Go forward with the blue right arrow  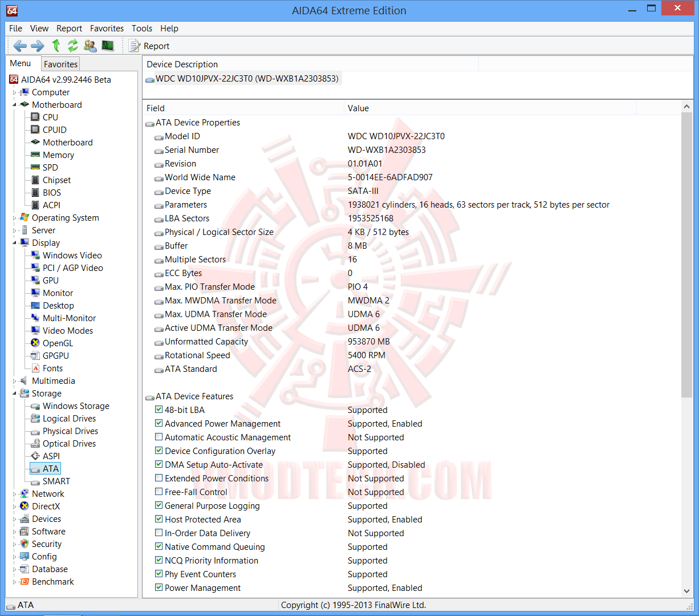tap(38, 46)
